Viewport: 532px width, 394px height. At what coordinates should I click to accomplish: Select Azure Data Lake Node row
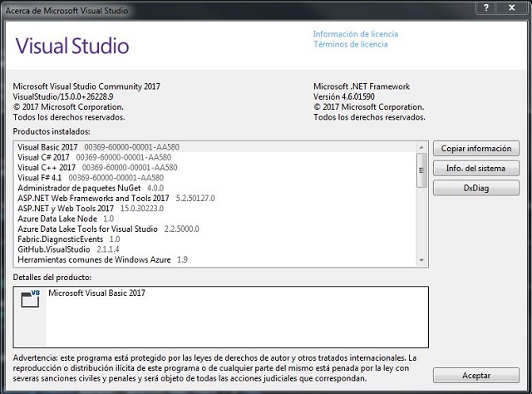click(216, 219)
